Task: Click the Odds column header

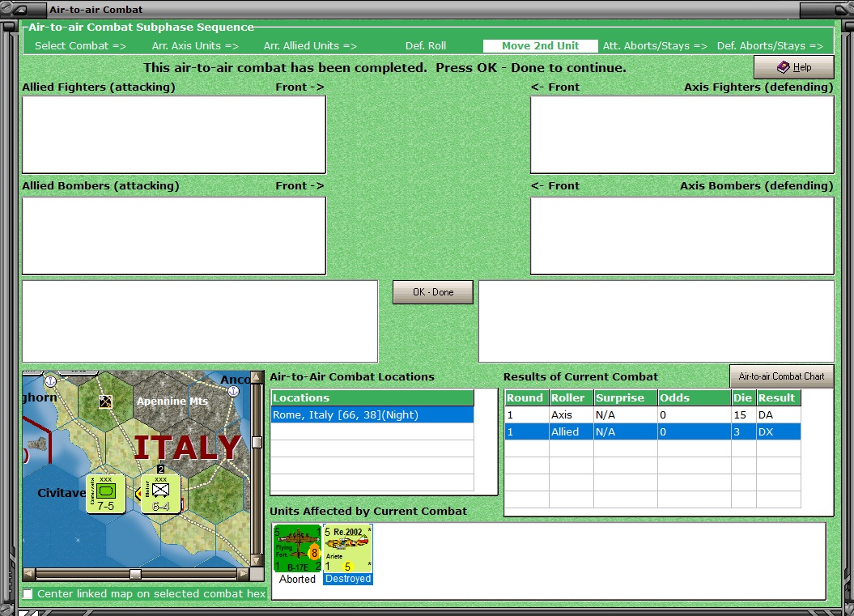Action: tap(695, 397)
